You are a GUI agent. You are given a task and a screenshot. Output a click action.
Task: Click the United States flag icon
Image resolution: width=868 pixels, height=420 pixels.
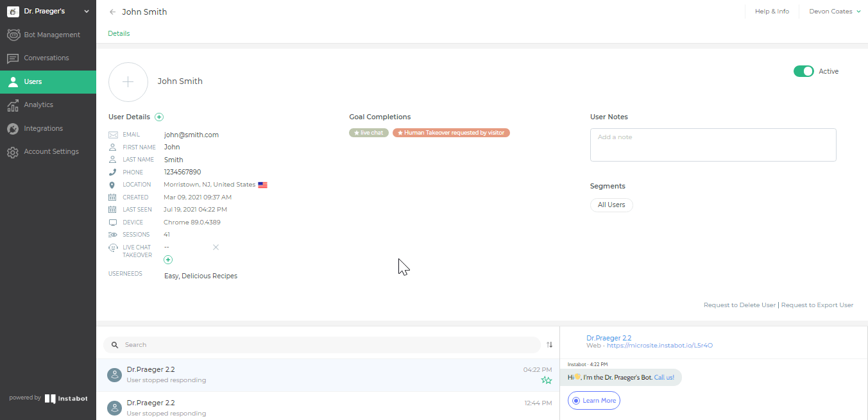(262, 185)
